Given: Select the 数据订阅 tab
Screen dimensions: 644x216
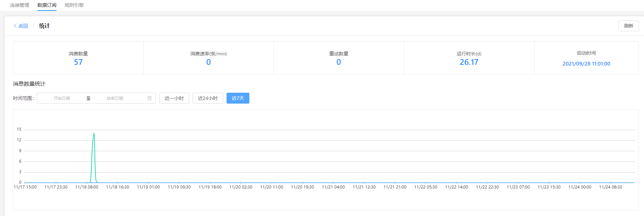Looking at the screenshot, I should [47, 5].
